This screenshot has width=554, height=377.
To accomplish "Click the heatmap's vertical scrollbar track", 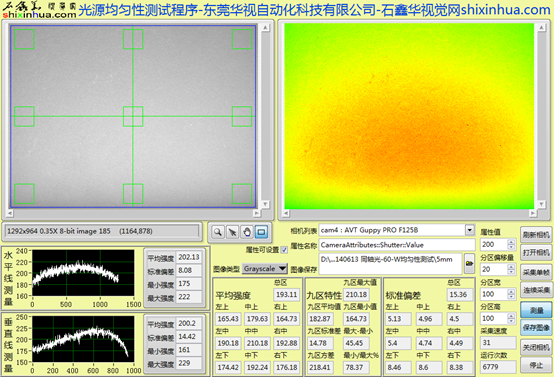I will click(x=541, y=116).
